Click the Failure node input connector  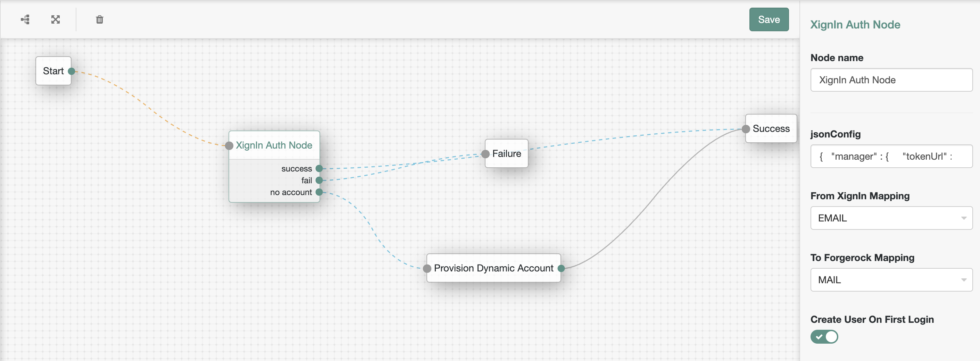pos(485,154)
